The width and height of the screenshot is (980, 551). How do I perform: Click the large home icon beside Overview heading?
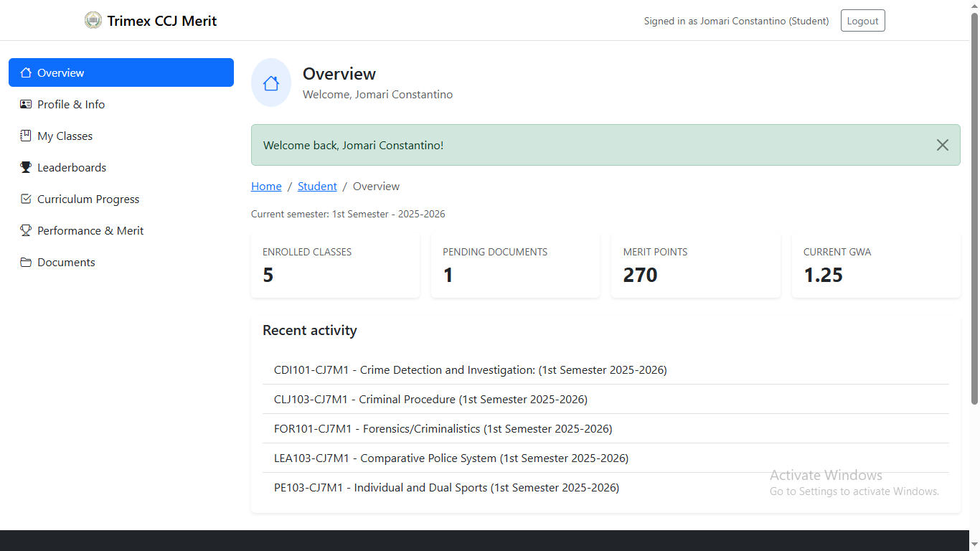271,83
